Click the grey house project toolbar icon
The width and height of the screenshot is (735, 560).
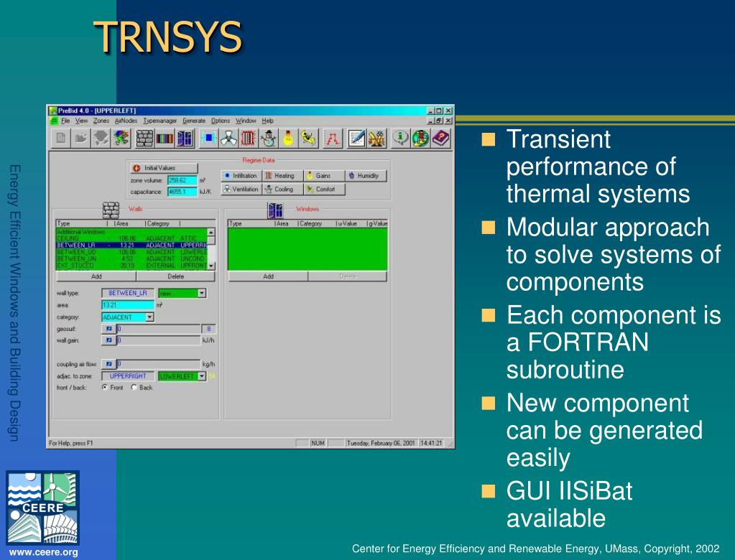pos(101,139)
